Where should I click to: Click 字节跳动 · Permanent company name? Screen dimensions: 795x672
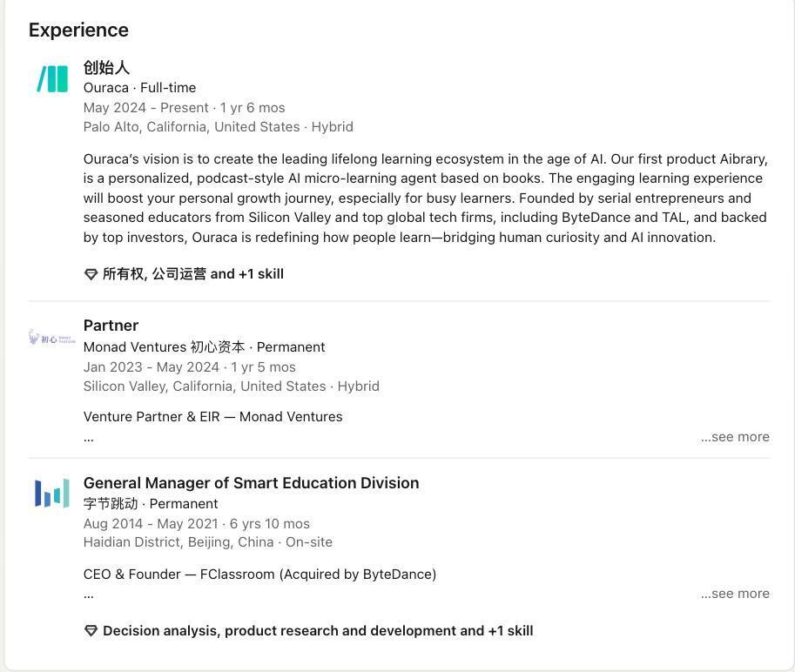151,504
